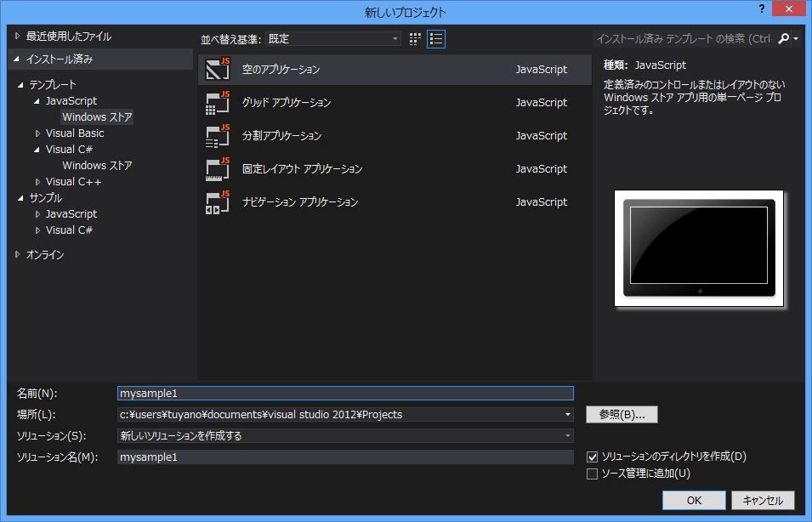Enable ソース管理に追加 checkbox
The image size is (812, 522).
pos(593,474)
